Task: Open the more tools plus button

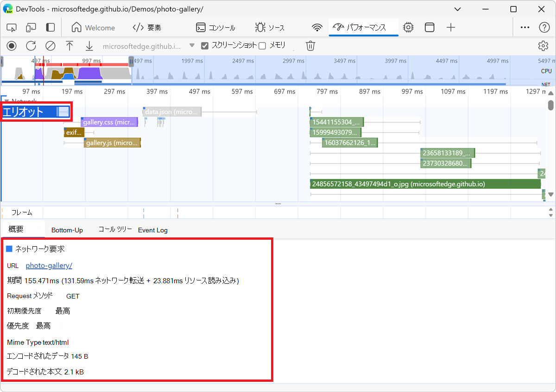Action: pos(451,28)
